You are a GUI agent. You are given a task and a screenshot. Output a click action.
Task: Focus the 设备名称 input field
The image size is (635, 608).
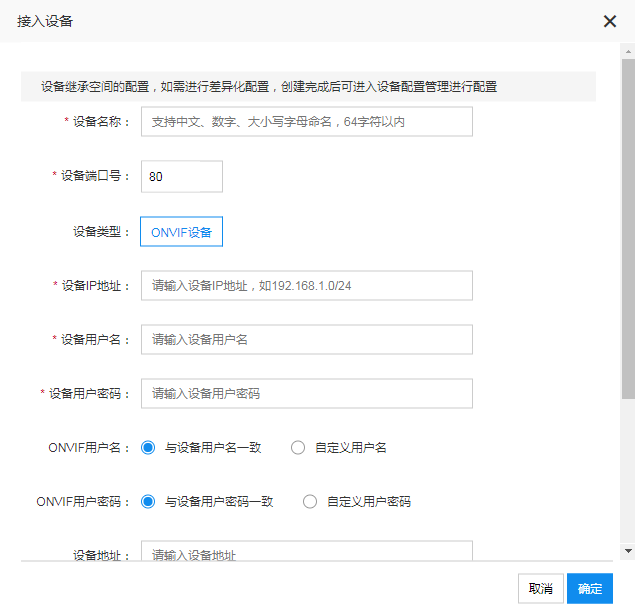pos(307,122)
